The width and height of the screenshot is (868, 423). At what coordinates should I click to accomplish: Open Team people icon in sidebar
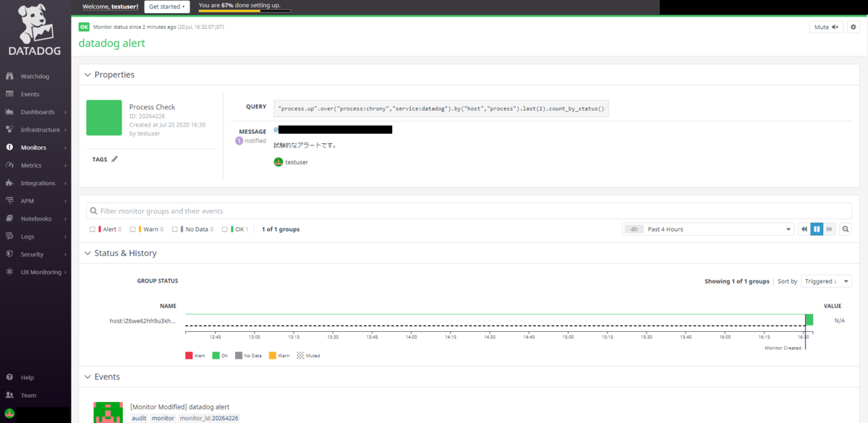[x=9, y=396]
